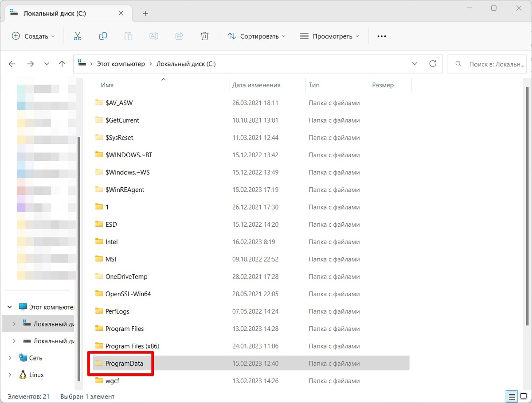532x403 pixels.
Task: Switch to details view icon in status bar
Action: click(x=512, y=396)
